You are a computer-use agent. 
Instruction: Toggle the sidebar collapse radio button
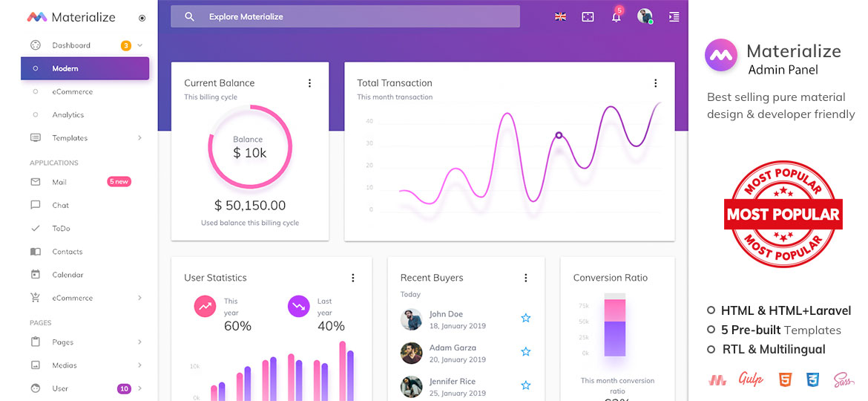point(142,18)
